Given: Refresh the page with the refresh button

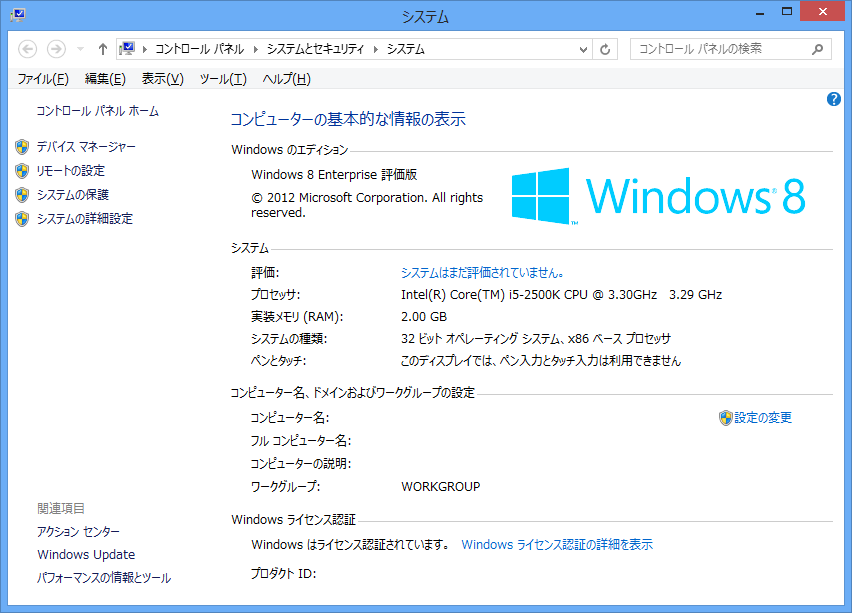Looking at the screenshot, I should (605, 49).
